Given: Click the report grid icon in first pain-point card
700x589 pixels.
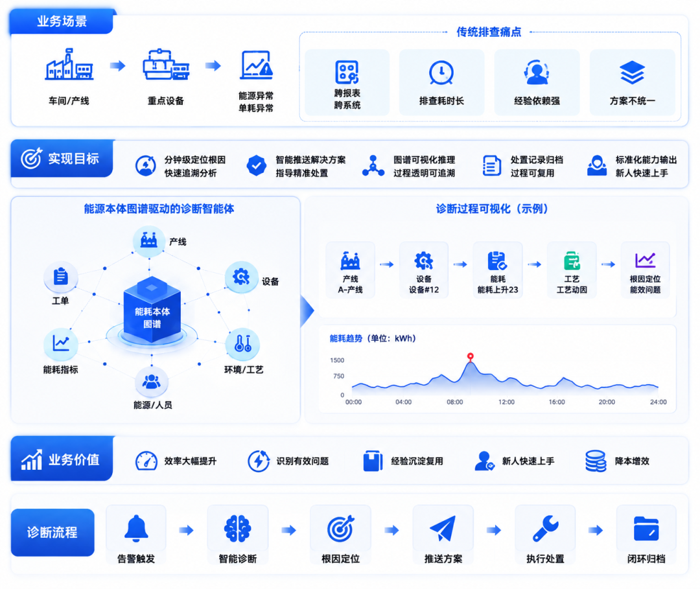Looking at the screenshot, I should (x=347, y=73).
